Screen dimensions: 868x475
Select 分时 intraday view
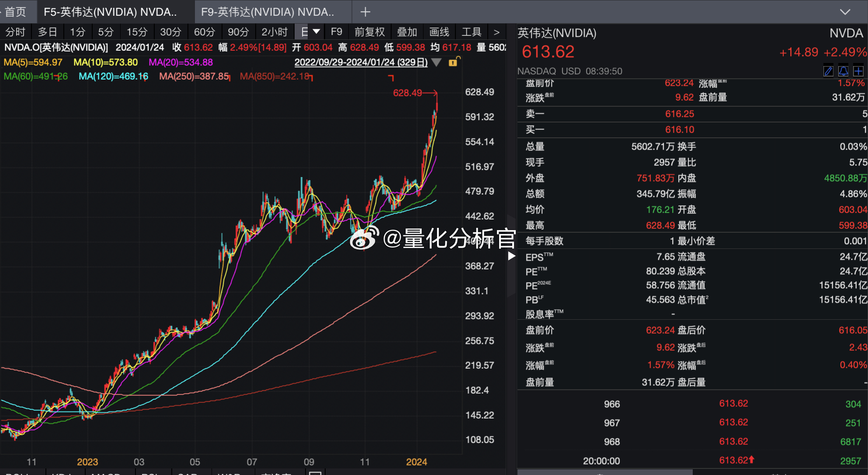point(16,32)
